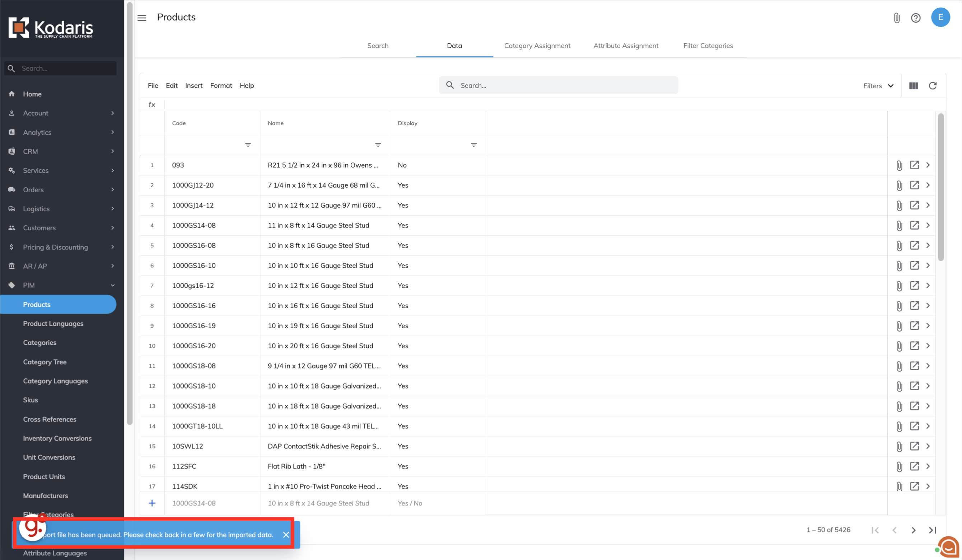
Task: Go to the last page of results
Action: tap(932, 530)
